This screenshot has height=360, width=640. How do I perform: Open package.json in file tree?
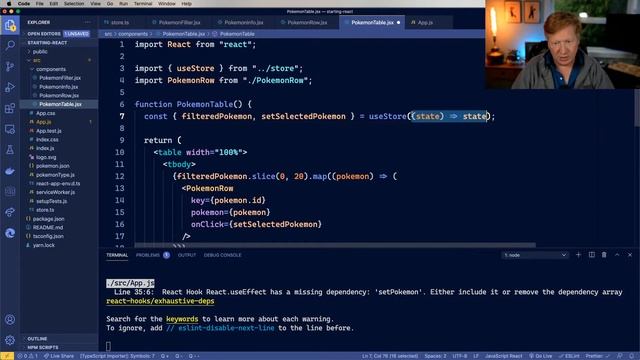click(x=49, y=219)
